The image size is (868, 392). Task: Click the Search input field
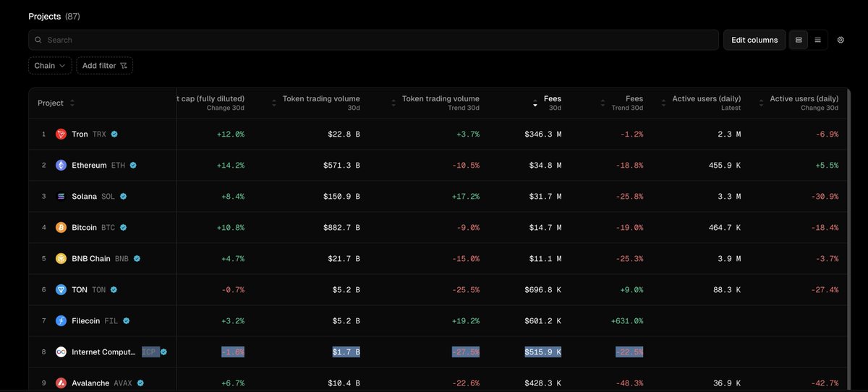pyautogui.click(x=374, y=40)
